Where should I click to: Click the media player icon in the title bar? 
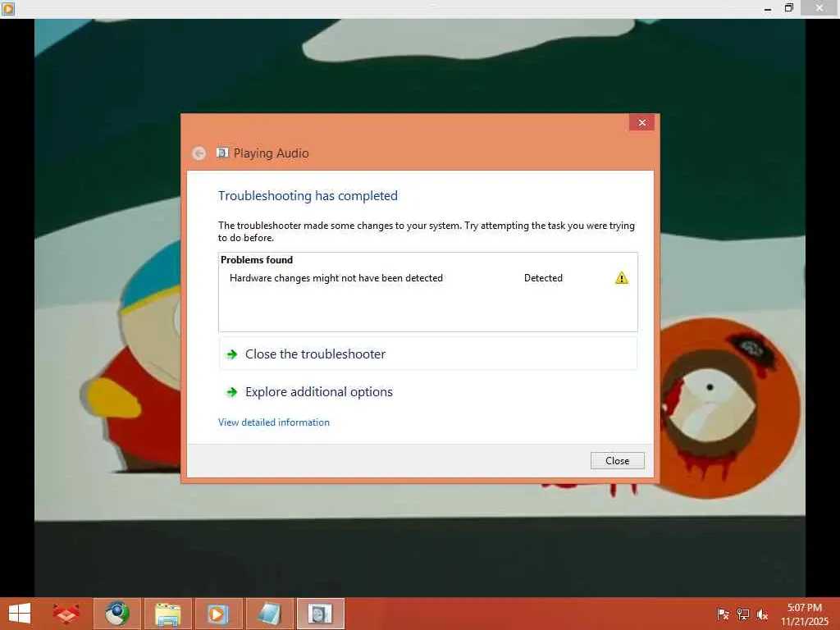8,8
